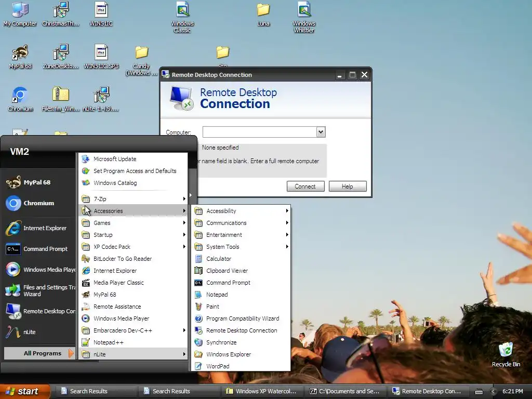This screenshot has height=399, width=532.
Task: Expand the System Tools submenu
Action: [x=241, y=247]
